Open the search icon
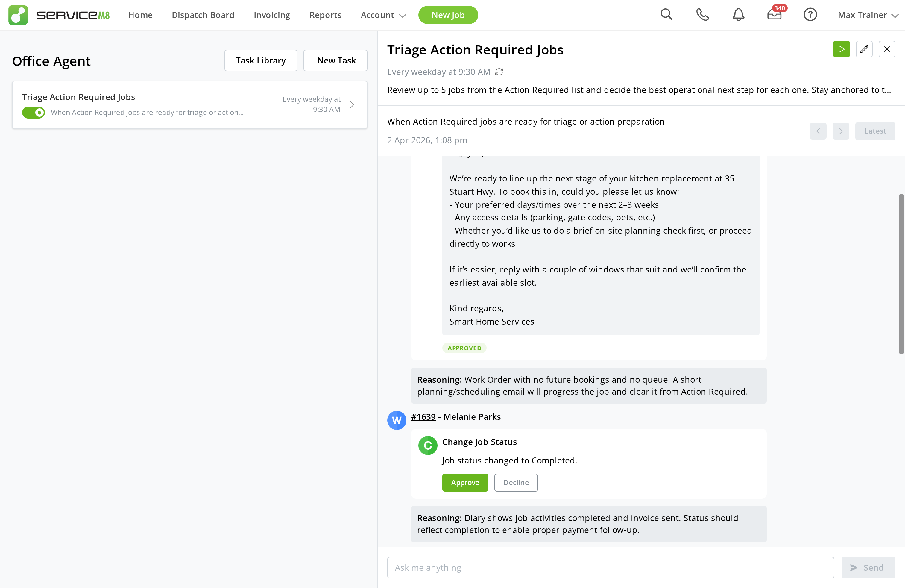This screenshot has height=588, width=905. (x=666, y=14)
